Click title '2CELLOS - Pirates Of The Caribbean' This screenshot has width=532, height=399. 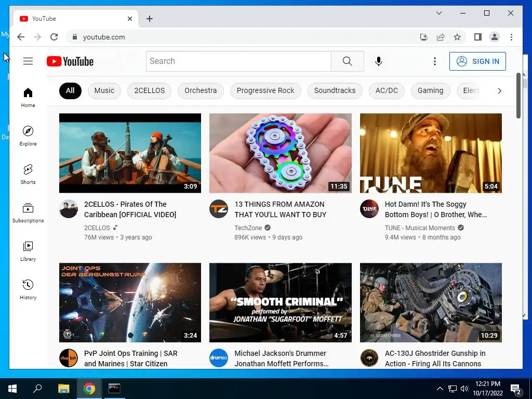pyautogui.click(x=130, y=209)
